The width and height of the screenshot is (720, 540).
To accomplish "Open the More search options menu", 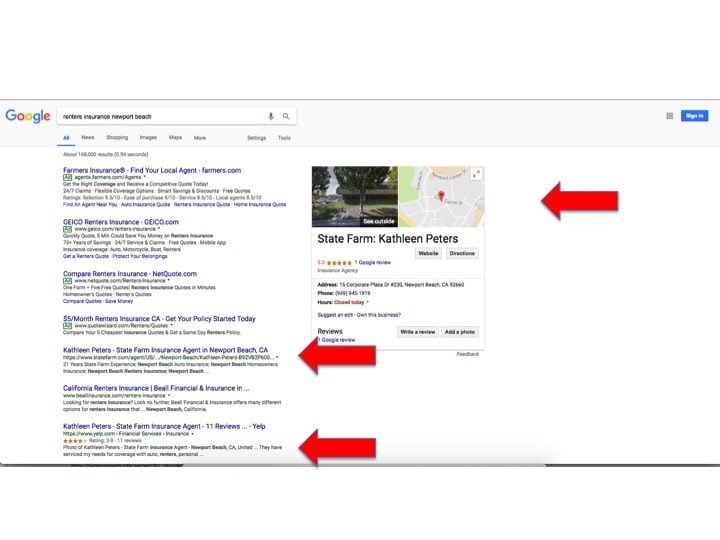I will (200, 138).
